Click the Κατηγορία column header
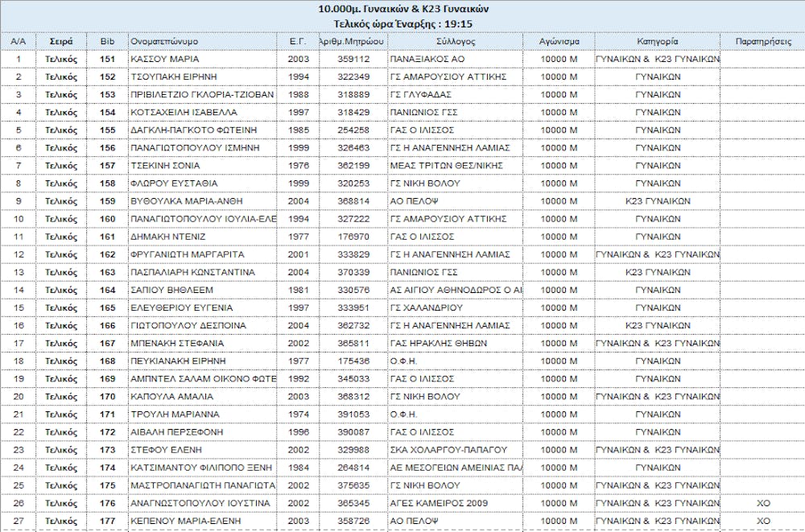 point(657,41)
